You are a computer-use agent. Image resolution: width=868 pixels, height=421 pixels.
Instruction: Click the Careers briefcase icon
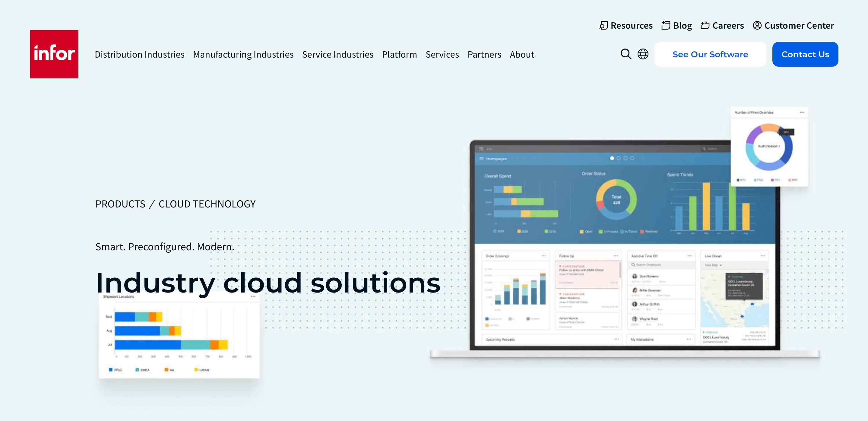point(705,26)
